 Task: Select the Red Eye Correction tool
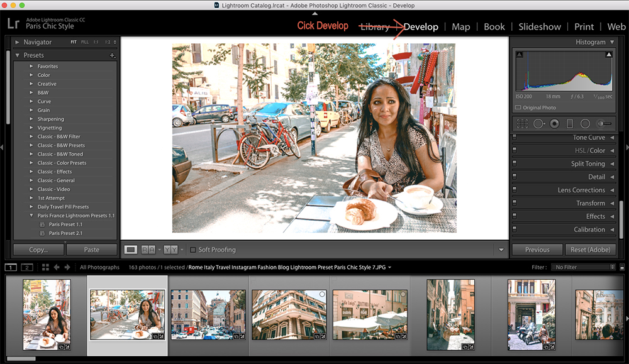554,124
